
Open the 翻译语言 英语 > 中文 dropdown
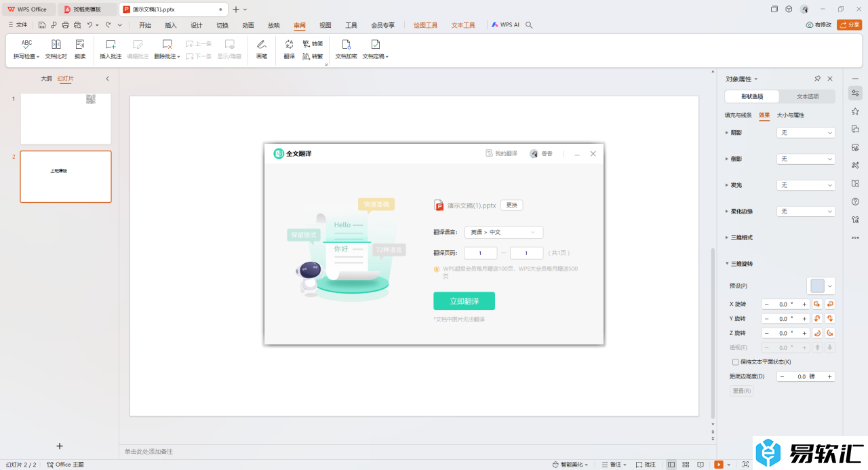504,232
